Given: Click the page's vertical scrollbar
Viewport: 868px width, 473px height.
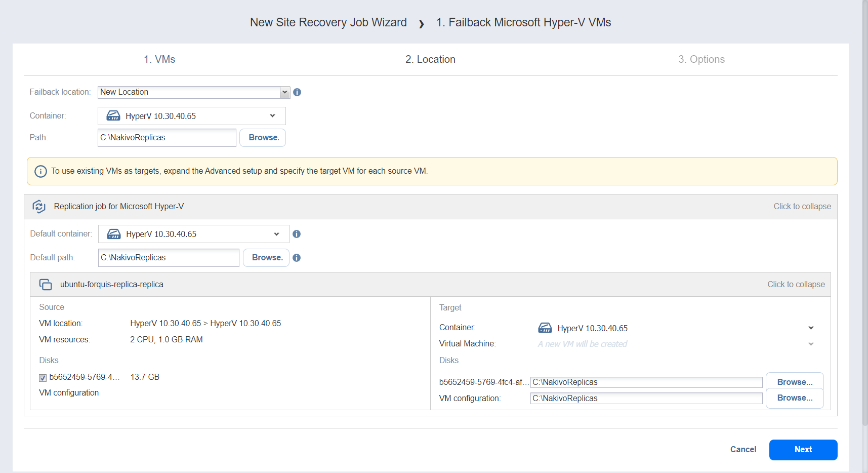Looking at the screenshot, I should point(865,203).
